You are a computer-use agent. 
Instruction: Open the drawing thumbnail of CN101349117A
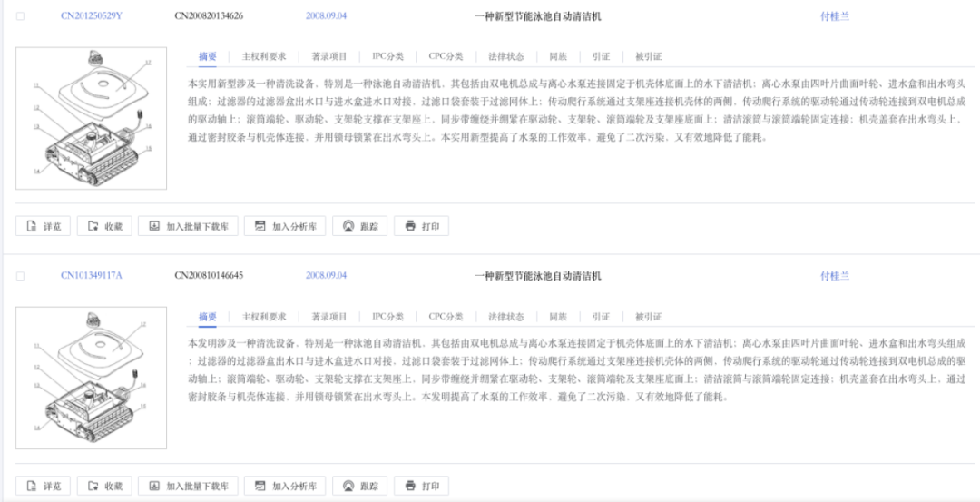92,378
